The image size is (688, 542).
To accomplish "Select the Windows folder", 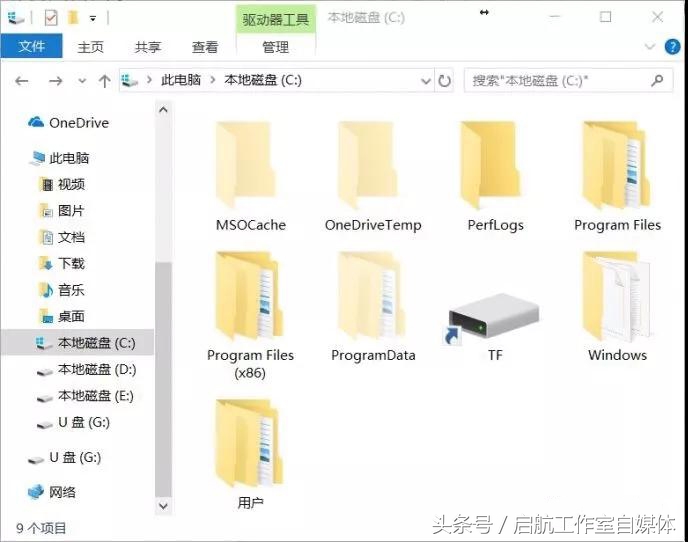I will 617,307.
